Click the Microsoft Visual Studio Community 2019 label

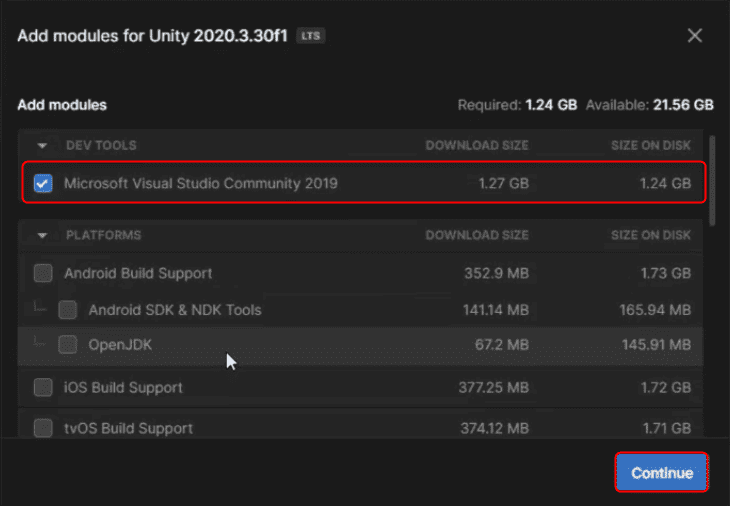[x=201, y=183]
